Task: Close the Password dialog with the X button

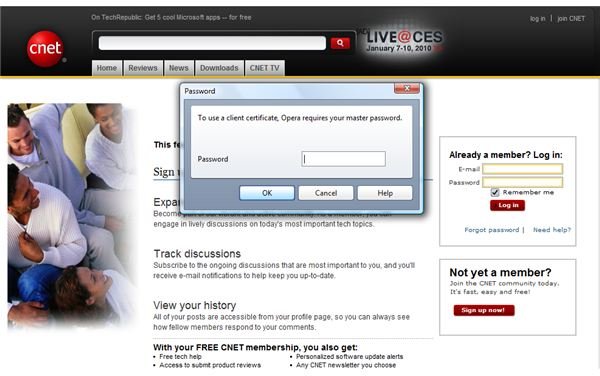Action: 407,88
